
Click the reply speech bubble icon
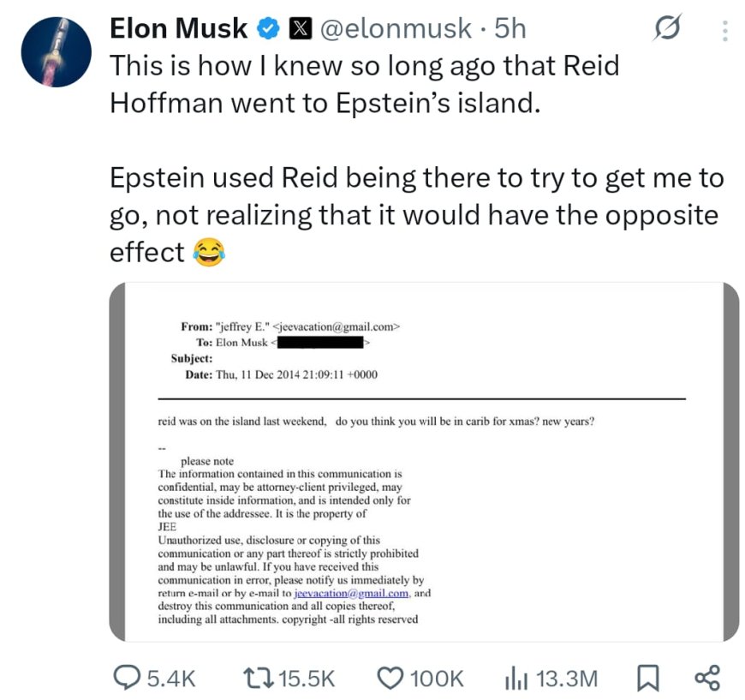[x=127, y=678]
